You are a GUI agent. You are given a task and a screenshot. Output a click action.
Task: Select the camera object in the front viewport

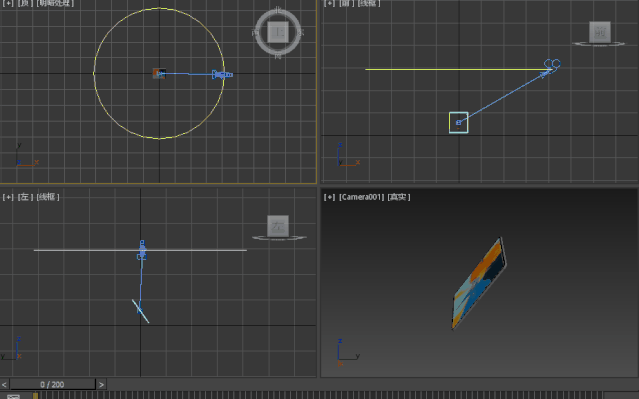[552, 65]
